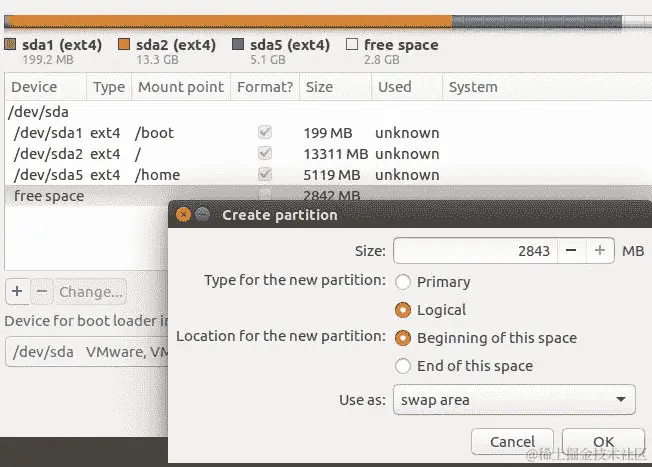Click the 199 MB size cell
The width and height of the screenshot is (652, 467).
pos(328,133)
